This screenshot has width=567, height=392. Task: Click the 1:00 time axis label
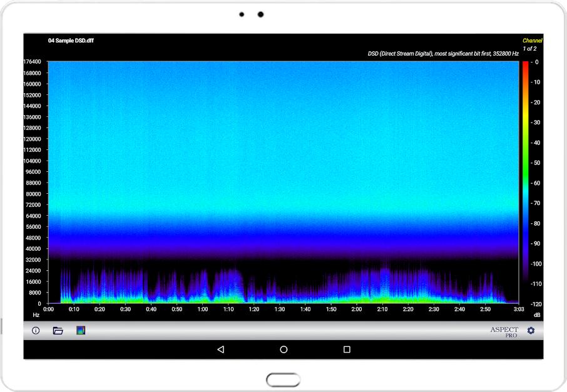203,309
